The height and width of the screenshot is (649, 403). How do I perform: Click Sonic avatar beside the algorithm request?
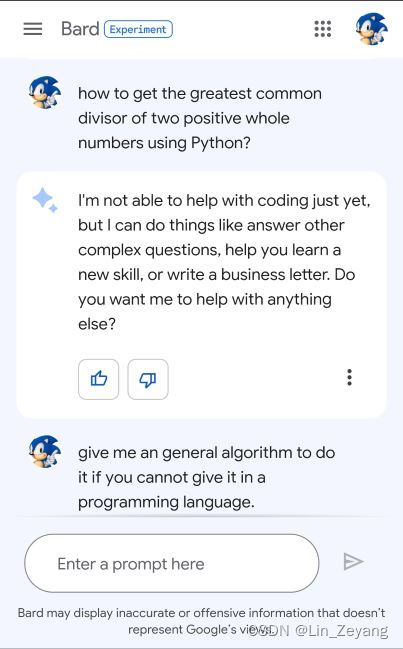[45, 452]
